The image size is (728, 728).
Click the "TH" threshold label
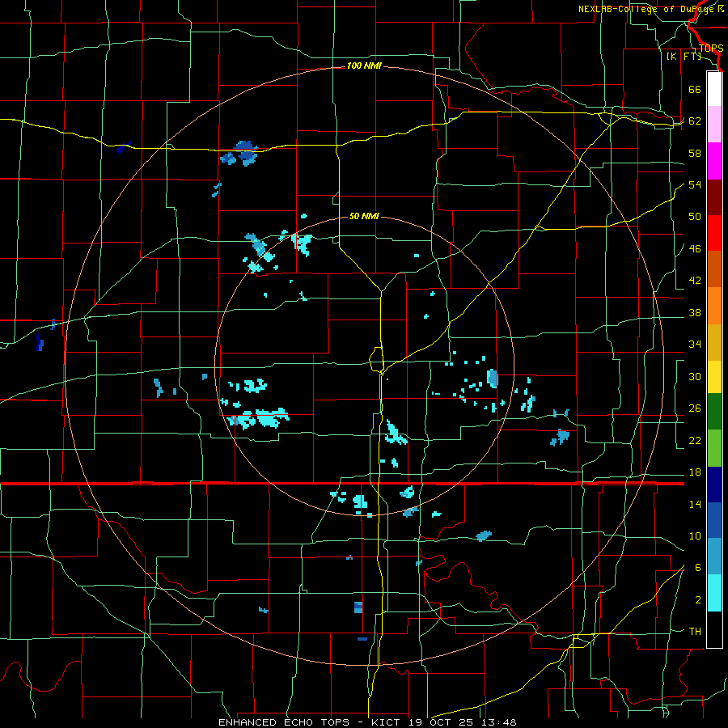pos(695,632)
